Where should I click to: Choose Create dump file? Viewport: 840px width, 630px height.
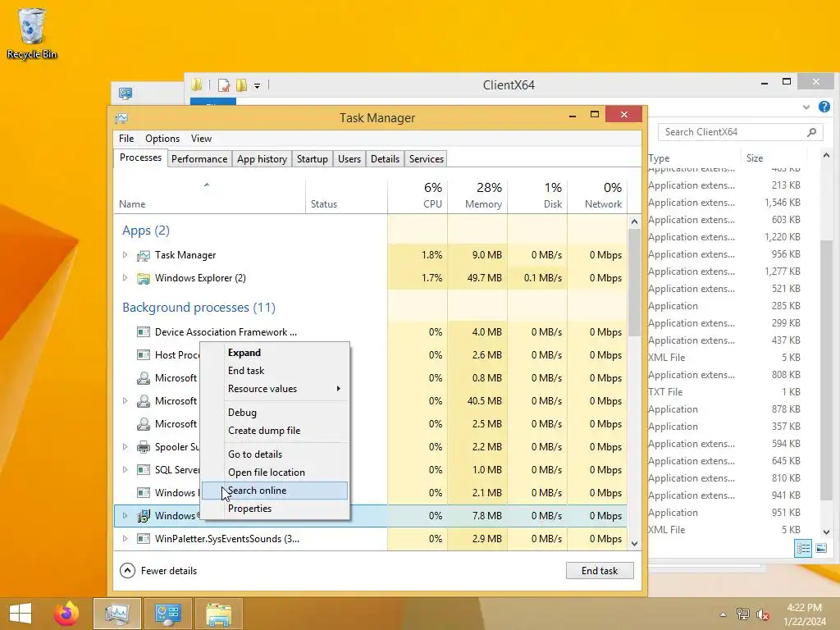pyautogui.click(x=275, y=431)
